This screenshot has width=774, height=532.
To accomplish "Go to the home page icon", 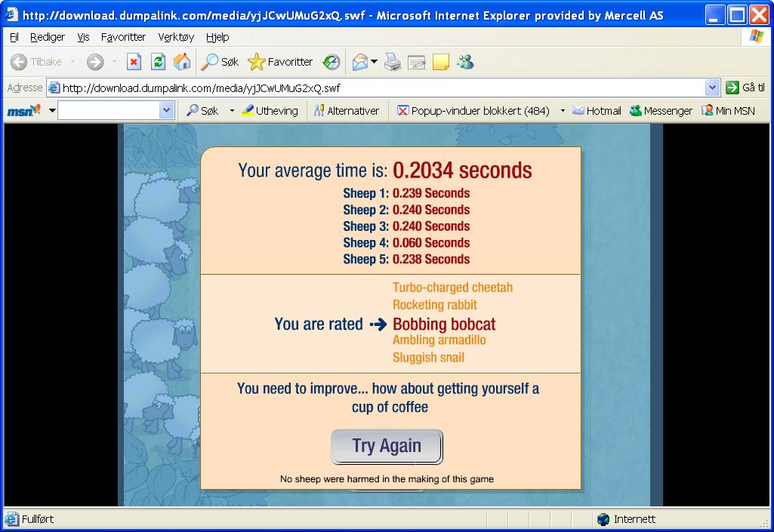I will 182,62.
